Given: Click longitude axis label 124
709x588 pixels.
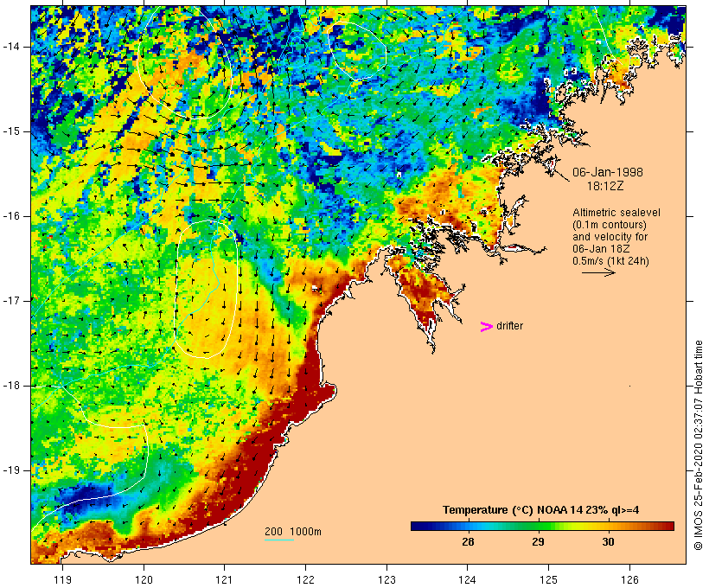Looking at the screenshot, I should 468,579.
